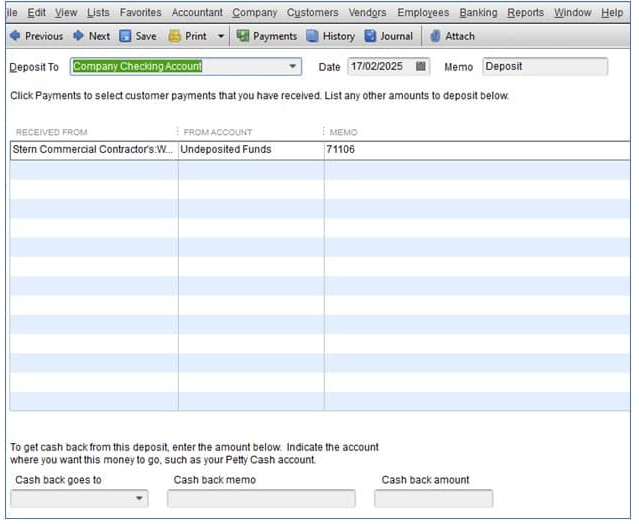Open the Window menu
Screen dimensions: 639x524
tap(573, 13)
